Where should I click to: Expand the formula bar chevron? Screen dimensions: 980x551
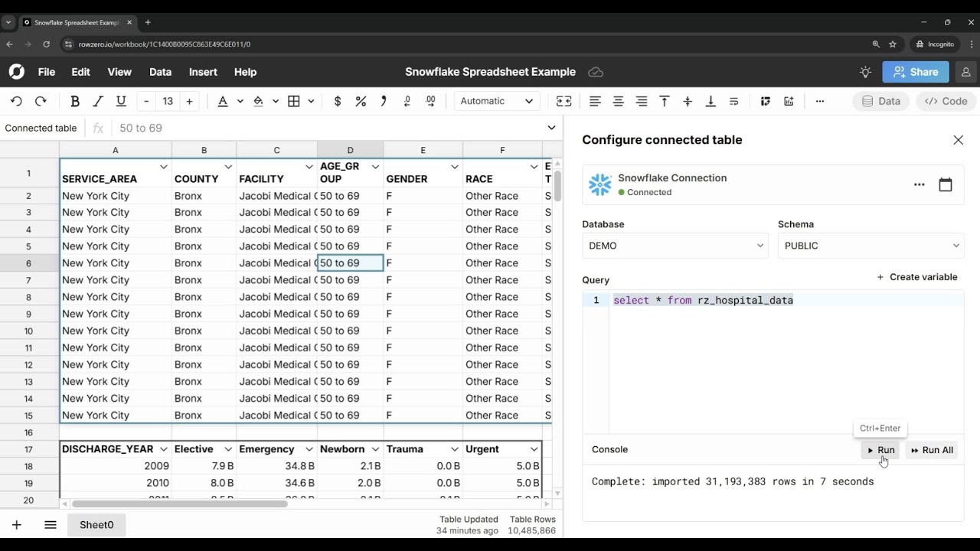[551, 128]
